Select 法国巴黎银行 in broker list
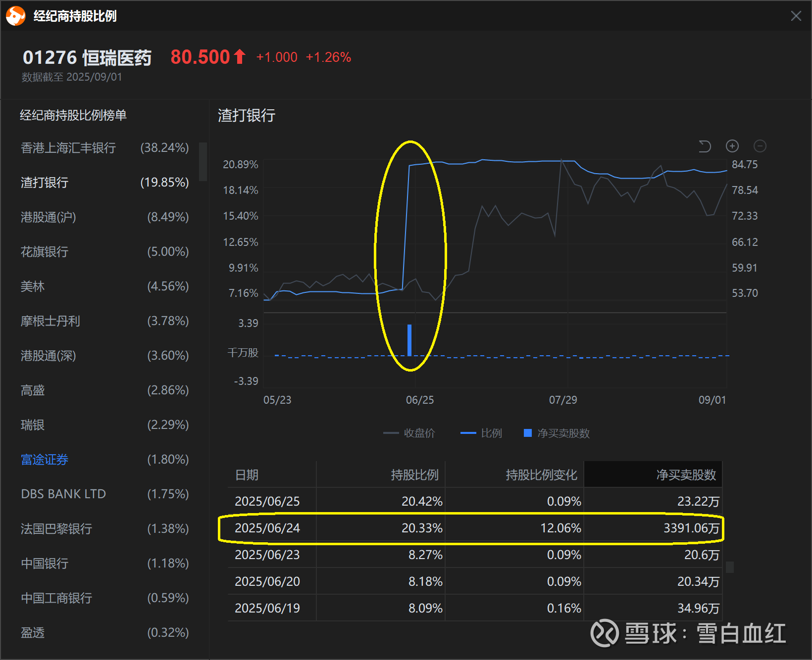Viewport: 812px width, 660px height. click(x=104, y=529)
